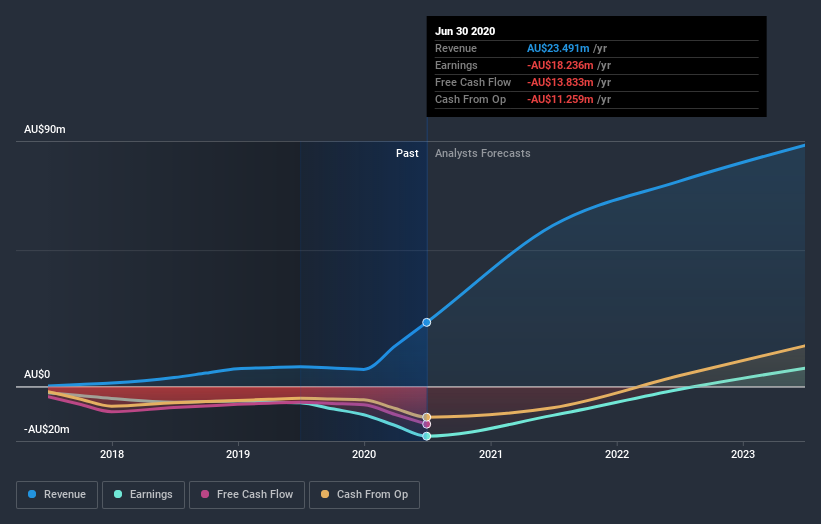Click the -AU$11.259m cash from op value
This screenshot has width=821, height=524.
tap(560, 99)
